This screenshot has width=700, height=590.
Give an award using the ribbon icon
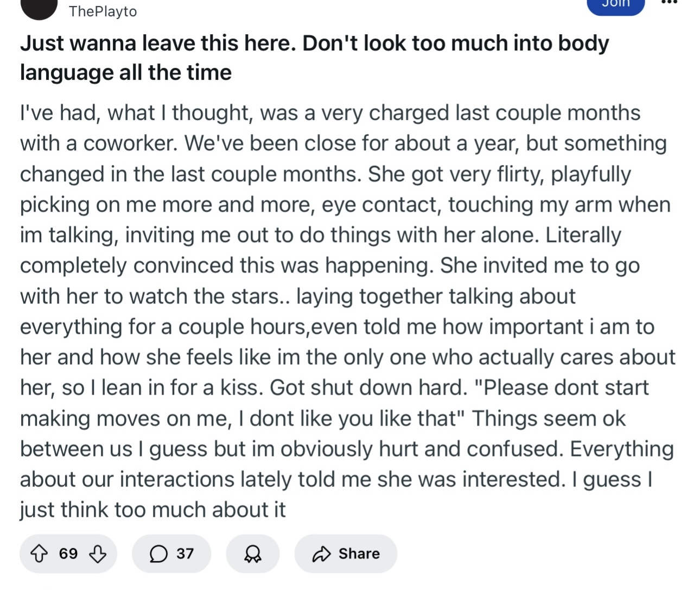tap(252, 554)
